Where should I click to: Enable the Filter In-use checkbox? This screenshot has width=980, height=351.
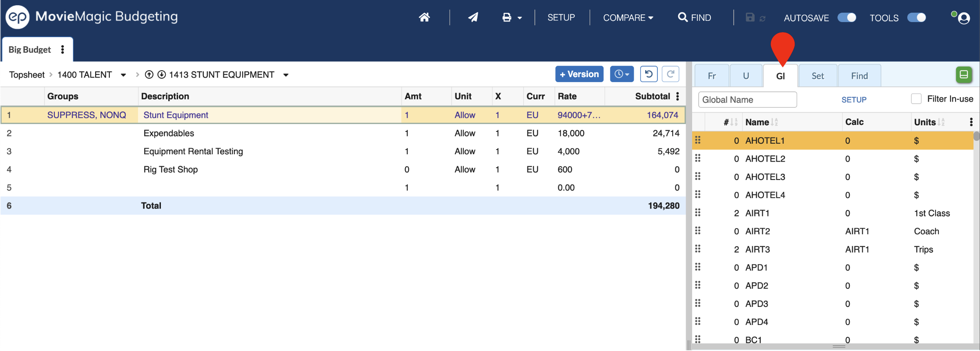point(916,99)
